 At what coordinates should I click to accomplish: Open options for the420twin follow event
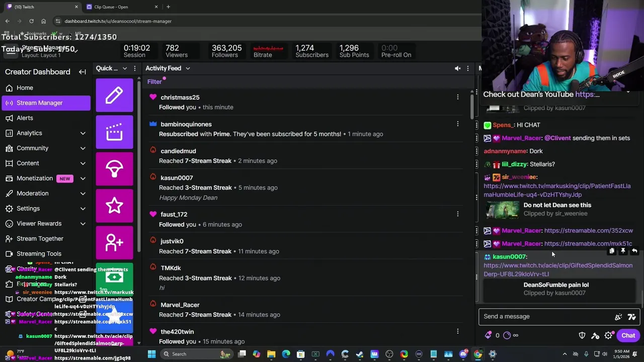458,331
